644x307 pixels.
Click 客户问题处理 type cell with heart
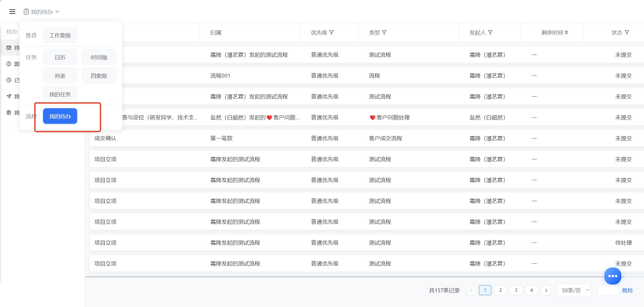(390, 118)
